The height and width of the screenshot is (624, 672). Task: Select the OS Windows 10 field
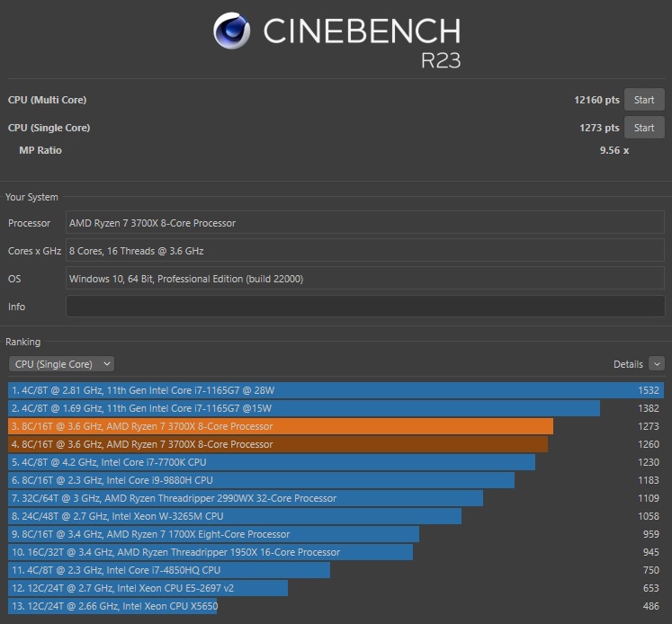pyautogui.click(x=365, y=279)
